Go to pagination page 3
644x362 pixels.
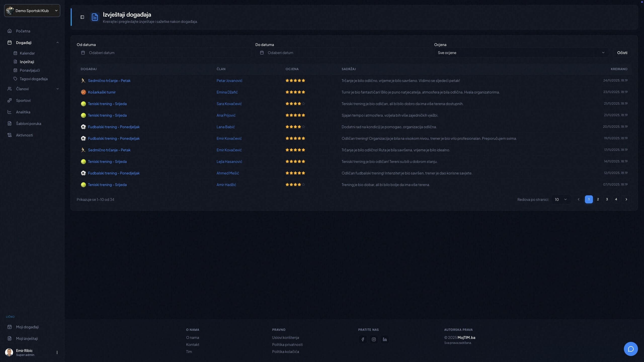pos(607,199)
